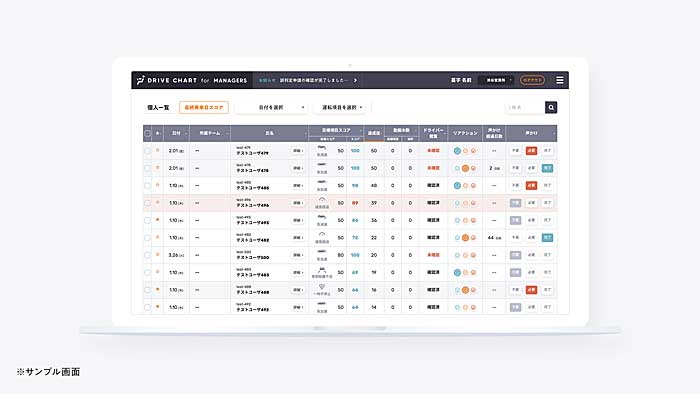Click the header notification message text
This screenshot has height=394, width=700.
[314, 80]
